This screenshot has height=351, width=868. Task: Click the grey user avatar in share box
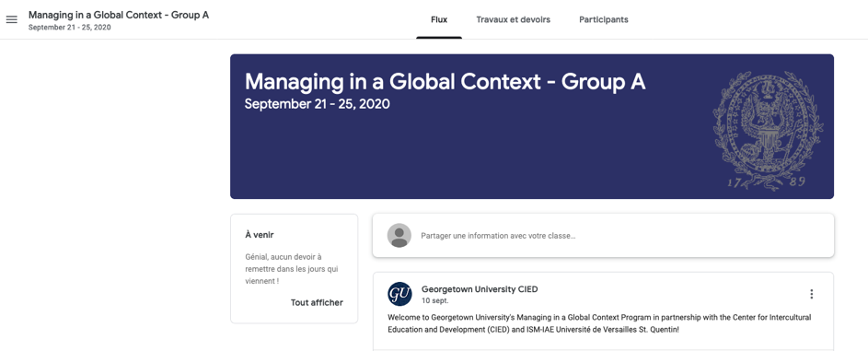coord(399,235)
